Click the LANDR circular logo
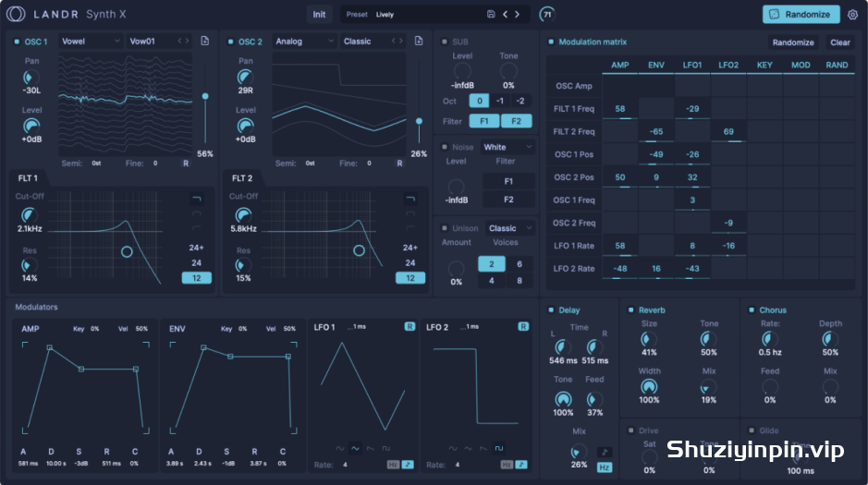Viewport: 868px width, 485px height. click(x=16, y=15)
